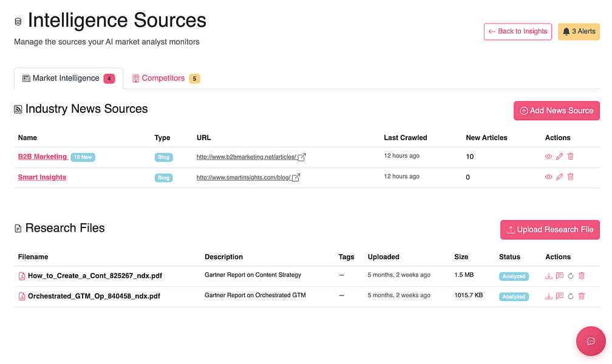Click PDF icon beside How_to_Create_a_Cont file

click(x=22, y=276)
